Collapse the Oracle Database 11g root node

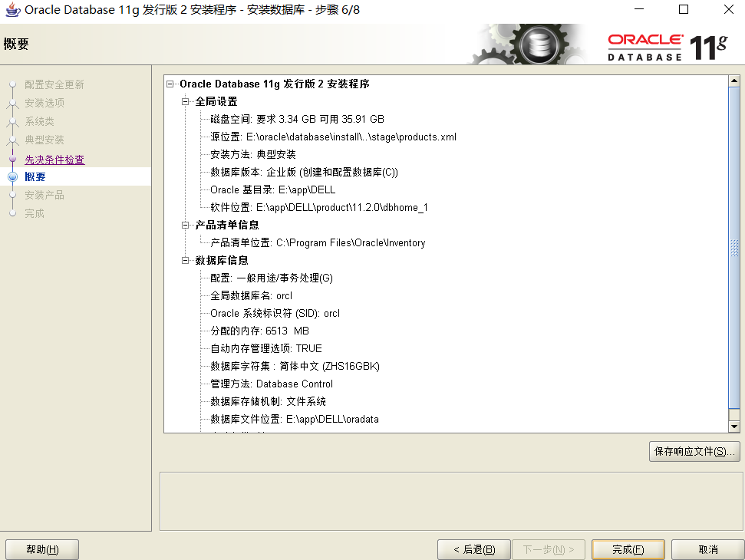tap(171, 84)
